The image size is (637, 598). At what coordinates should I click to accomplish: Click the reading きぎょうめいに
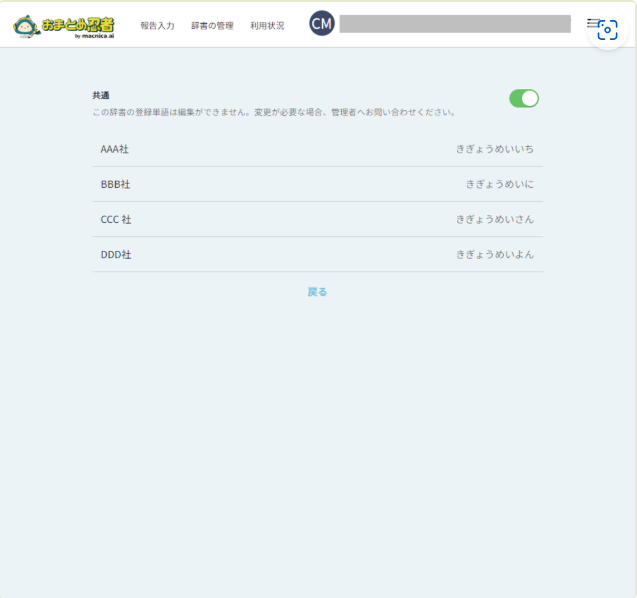tap(499, 184)
